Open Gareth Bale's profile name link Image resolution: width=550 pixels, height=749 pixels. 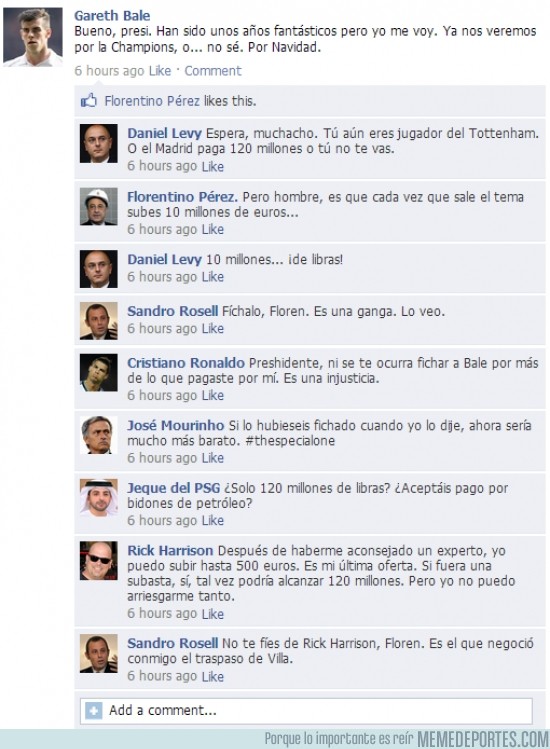tap(112, 16)
